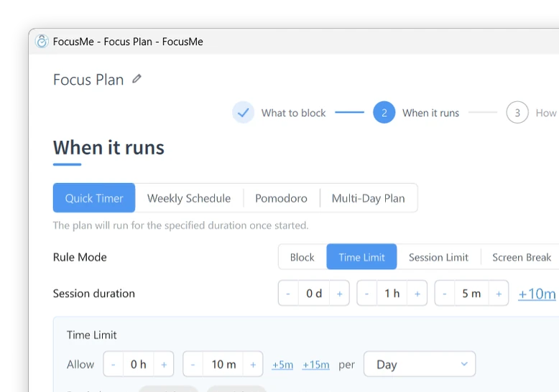The width and height of the screenshot is (559, 392).
Task: Increase session duration days with plus
Action: point(339,294)
